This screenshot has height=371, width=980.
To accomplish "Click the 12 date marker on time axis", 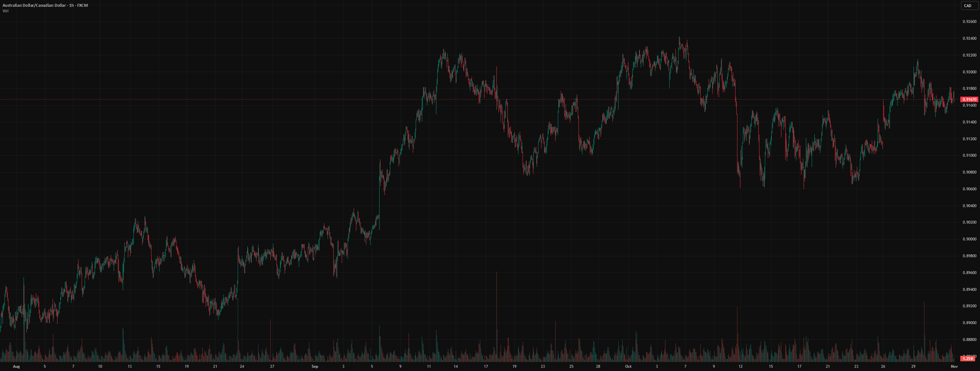I will (741, 366).
